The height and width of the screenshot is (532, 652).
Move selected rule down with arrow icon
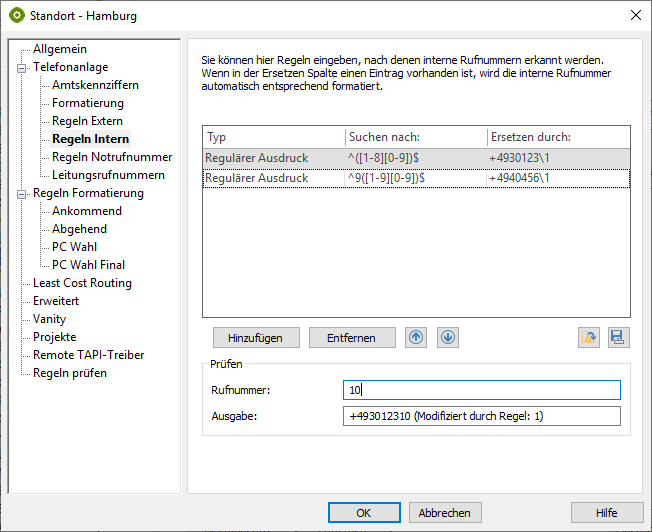[448, 338]
